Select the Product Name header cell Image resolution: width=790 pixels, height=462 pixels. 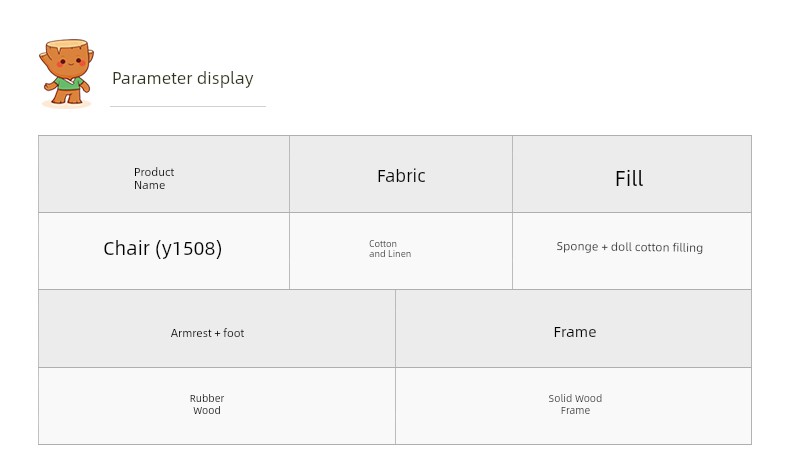coord(164,174)
